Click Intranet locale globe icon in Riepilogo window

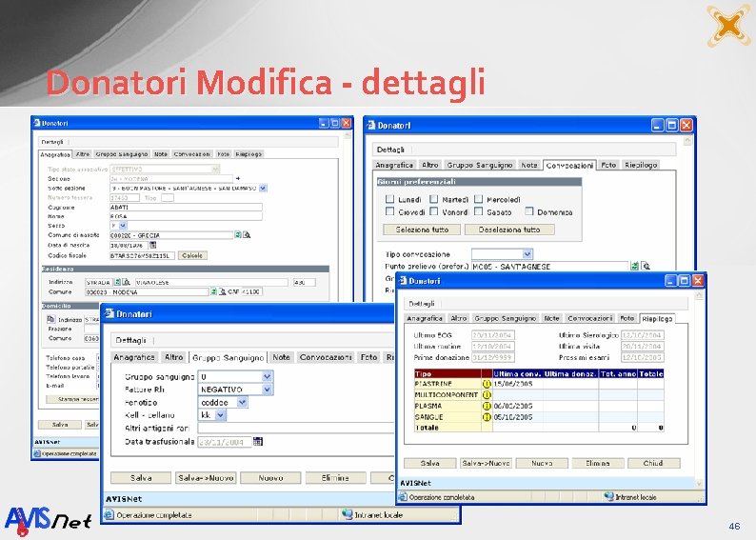(609, 496)
